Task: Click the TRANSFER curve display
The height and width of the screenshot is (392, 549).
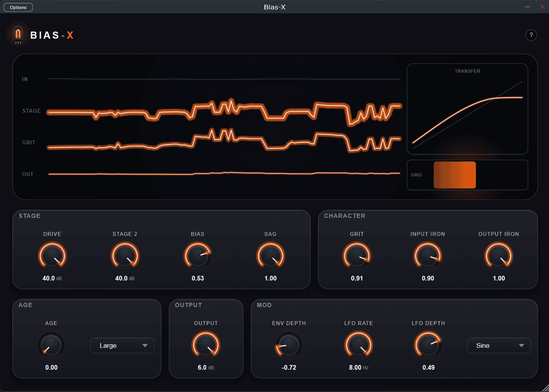Action: coord(468,109)
